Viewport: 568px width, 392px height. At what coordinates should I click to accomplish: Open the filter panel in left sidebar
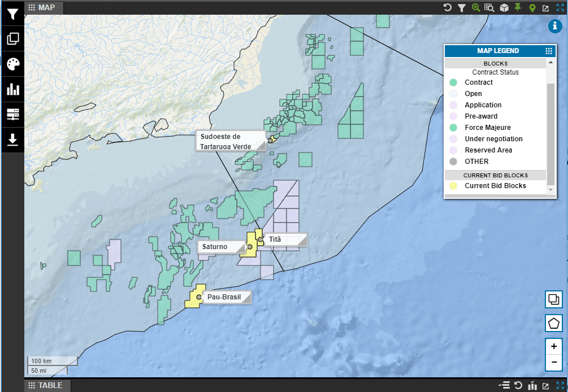pyautogui.click(x=12, y=14)
